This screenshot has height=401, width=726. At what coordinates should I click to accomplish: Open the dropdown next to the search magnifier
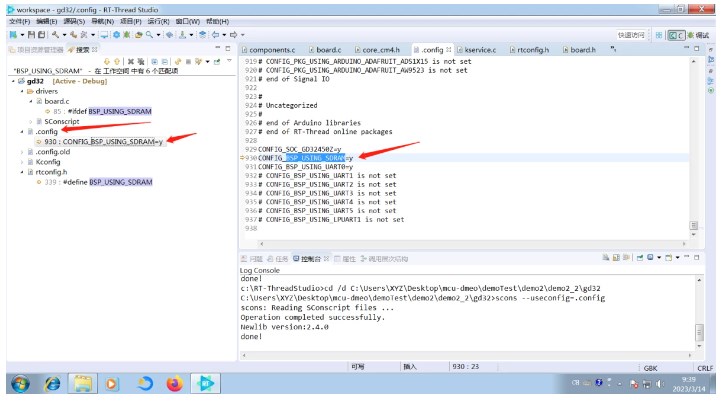pos(158,35)
